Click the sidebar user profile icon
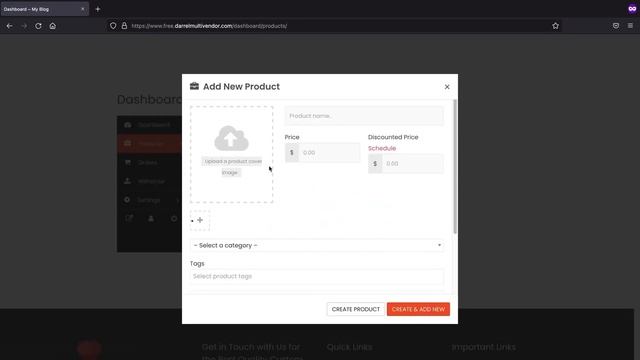 point(151,219)
